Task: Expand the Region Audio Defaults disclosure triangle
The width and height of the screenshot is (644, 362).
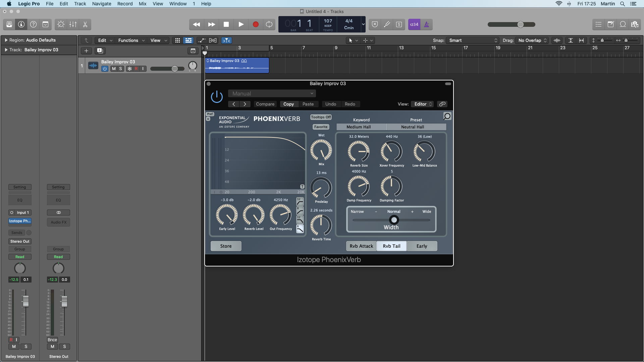Action: pyautogui.click(x=6, y=40)
